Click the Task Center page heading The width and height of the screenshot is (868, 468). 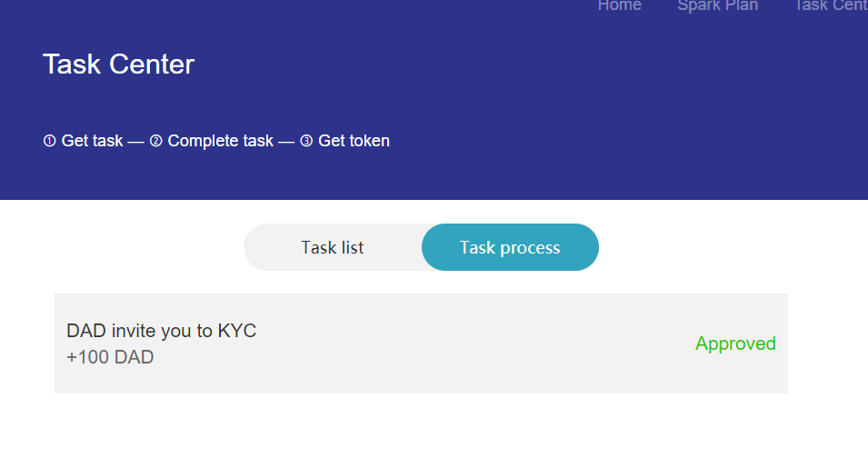coord(118,65)
